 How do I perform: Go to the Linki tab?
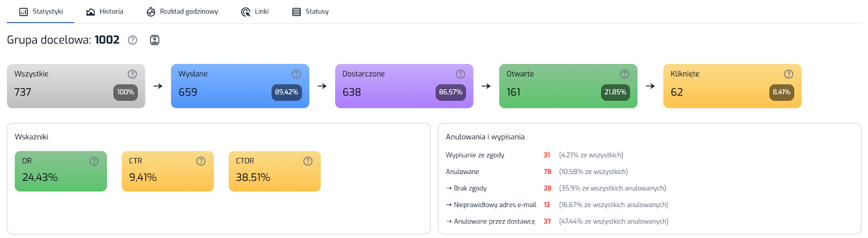(255, 11)
